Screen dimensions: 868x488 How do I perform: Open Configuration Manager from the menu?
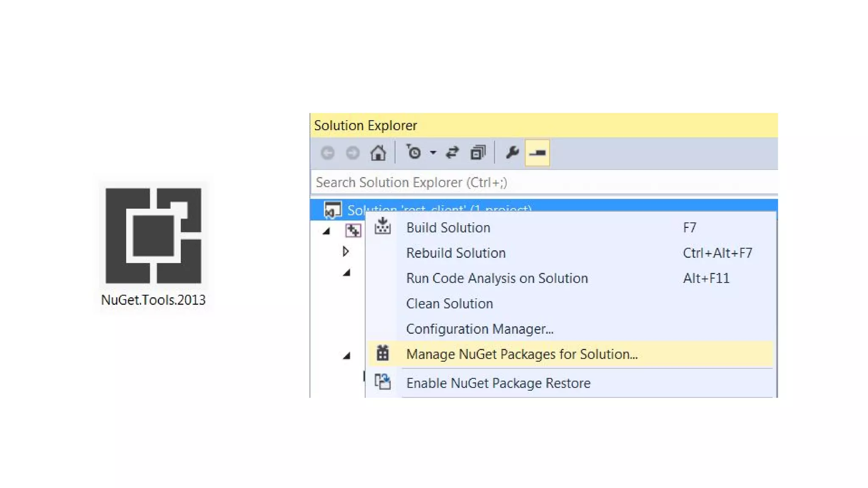(x=479, y=329)
